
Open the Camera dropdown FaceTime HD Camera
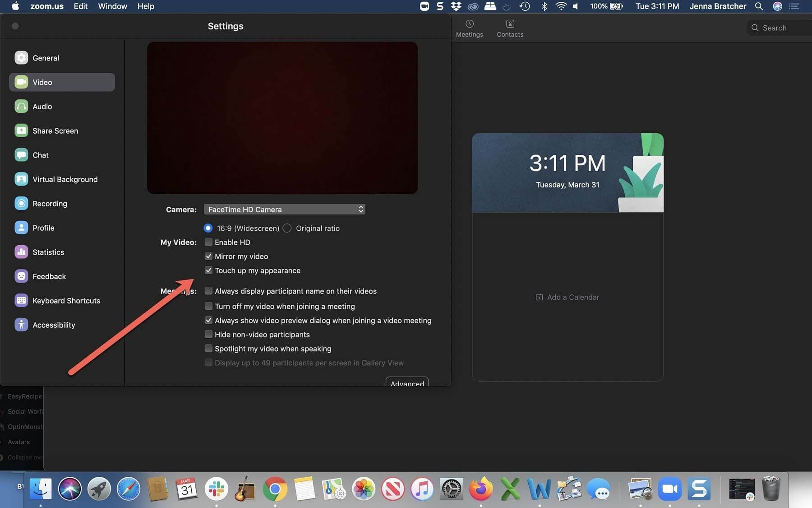(284, 209)
